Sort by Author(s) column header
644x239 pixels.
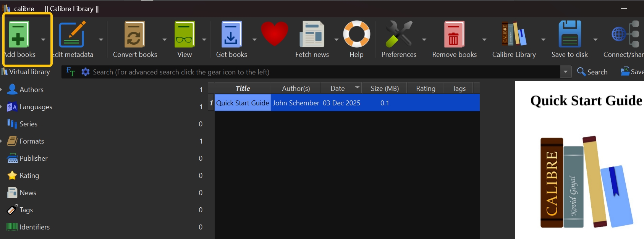[296, 88]
